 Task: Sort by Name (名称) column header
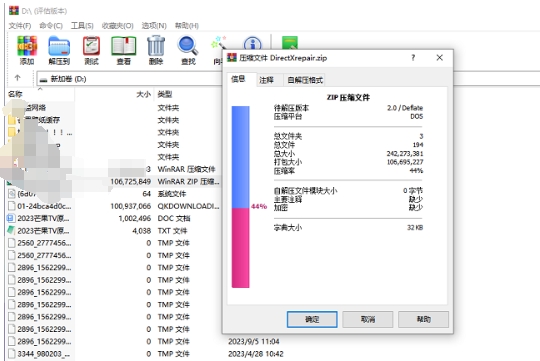click(x=40, y=94)
